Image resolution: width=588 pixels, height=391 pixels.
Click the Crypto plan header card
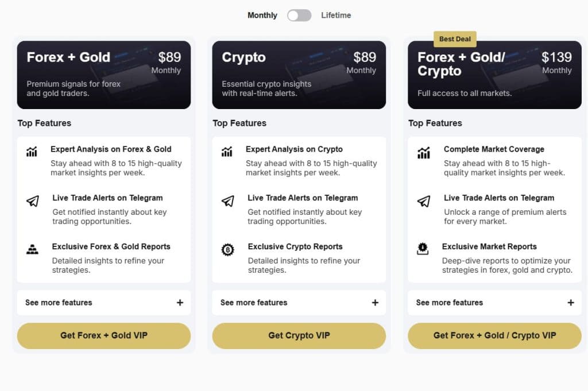pyautogui.click(x=299, y=75)
